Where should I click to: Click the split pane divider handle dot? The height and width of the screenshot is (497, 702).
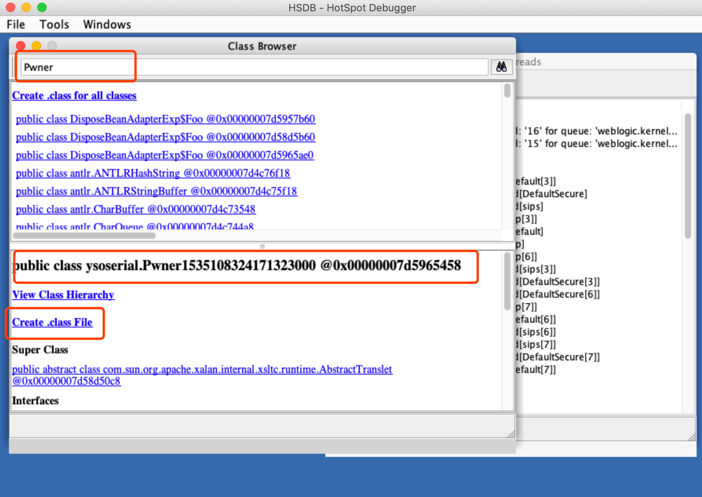tap(262, 246)
